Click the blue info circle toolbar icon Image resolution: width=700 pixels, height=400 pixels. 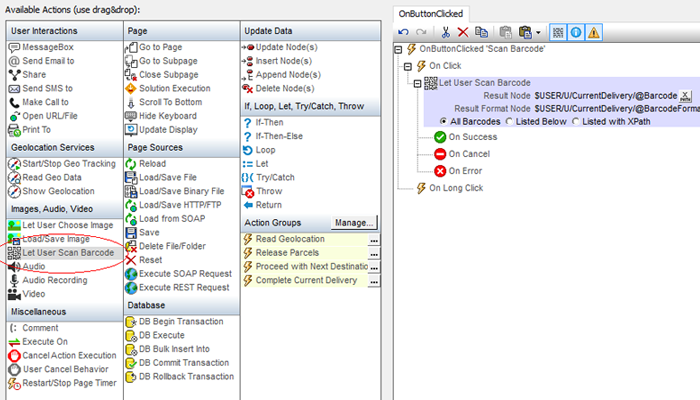click(576, 32)
